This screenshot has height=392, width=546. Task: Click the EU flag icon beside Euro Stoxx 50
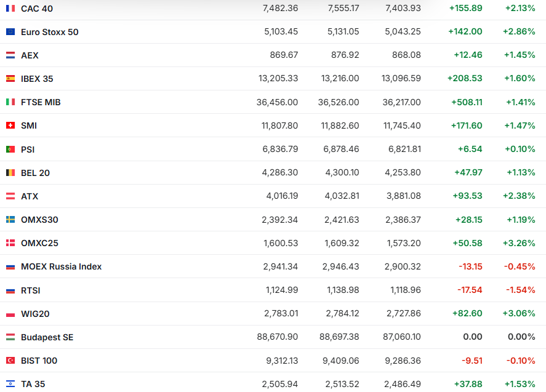[x=10, y=32]
